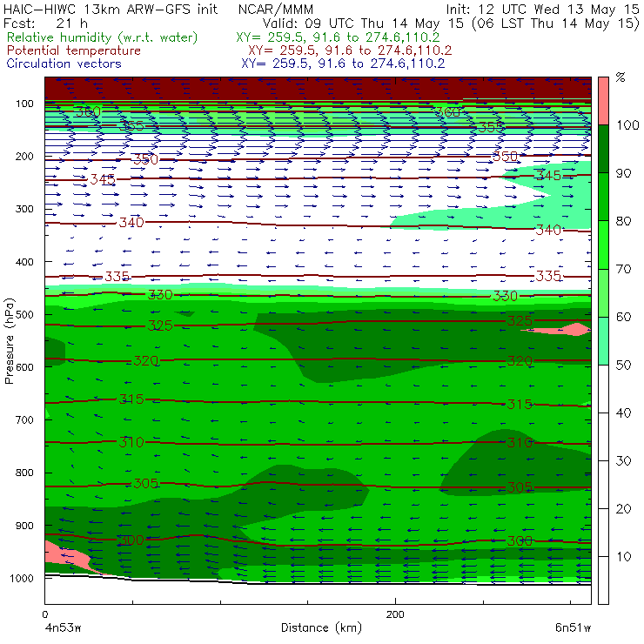The height and width of the screenshot is (644, 644).
Task: Click the 'Init: 12 UTC Wed 13 May 15' text
Action: 542,10
